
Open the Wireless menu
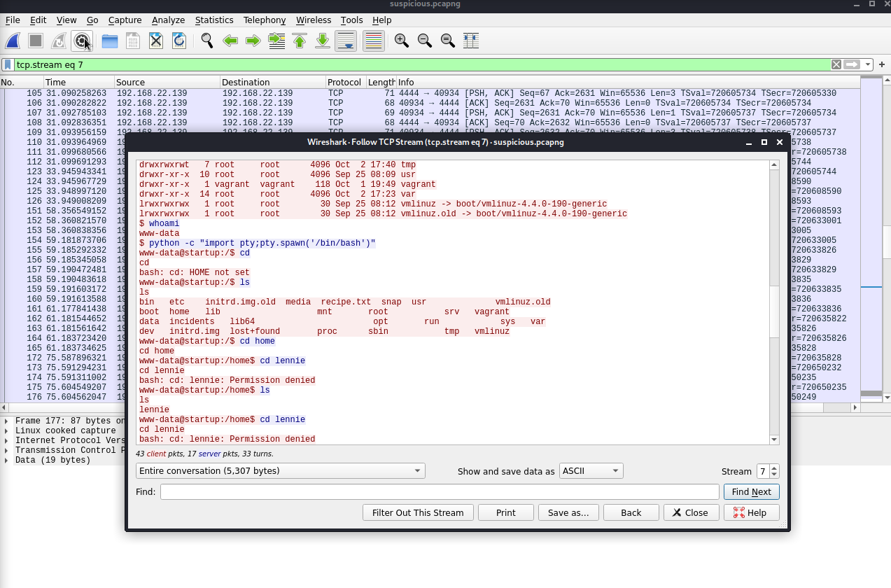click(314, 20)
